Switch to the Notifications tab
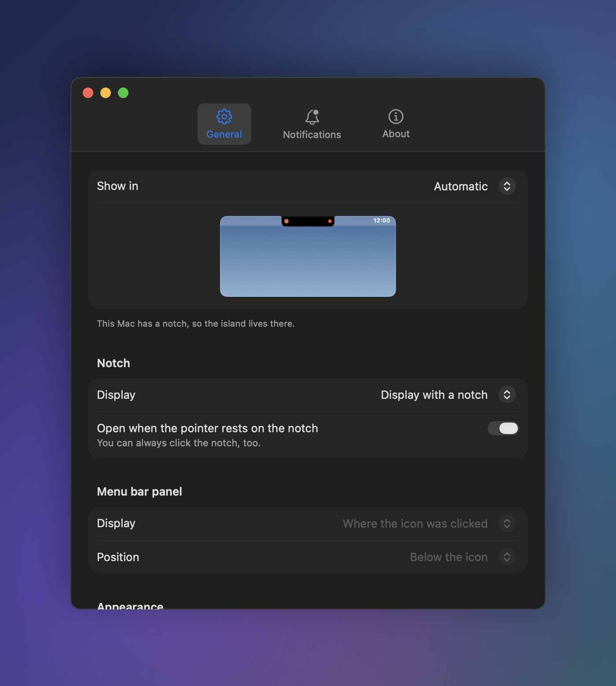This screenshot has height=686, width=616. coord(312,124)
